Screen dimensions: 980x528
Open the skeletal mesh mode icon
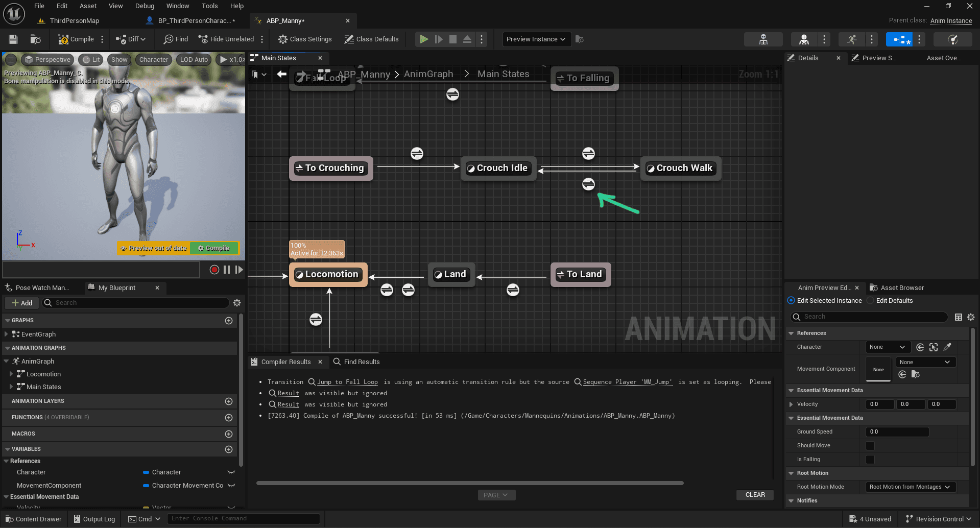(804, 39)
